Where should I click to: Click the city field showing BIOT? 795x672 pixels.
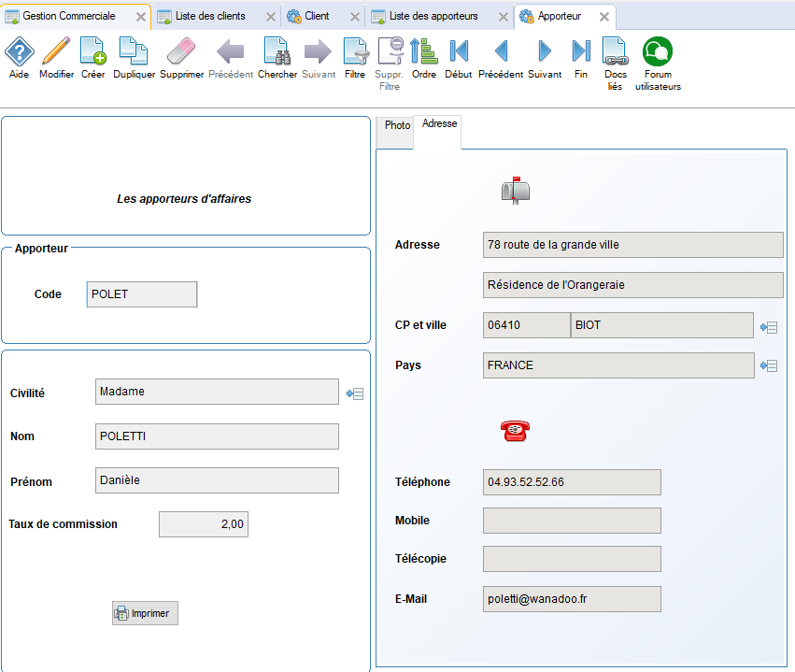point(661,325)
